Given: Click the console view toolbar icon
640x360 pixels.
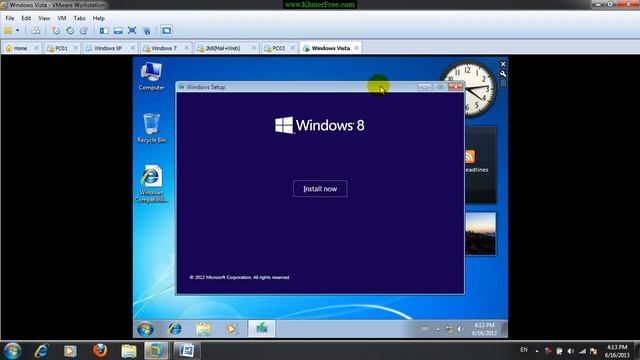Looking at the screenshot, I should coord(166,31).
